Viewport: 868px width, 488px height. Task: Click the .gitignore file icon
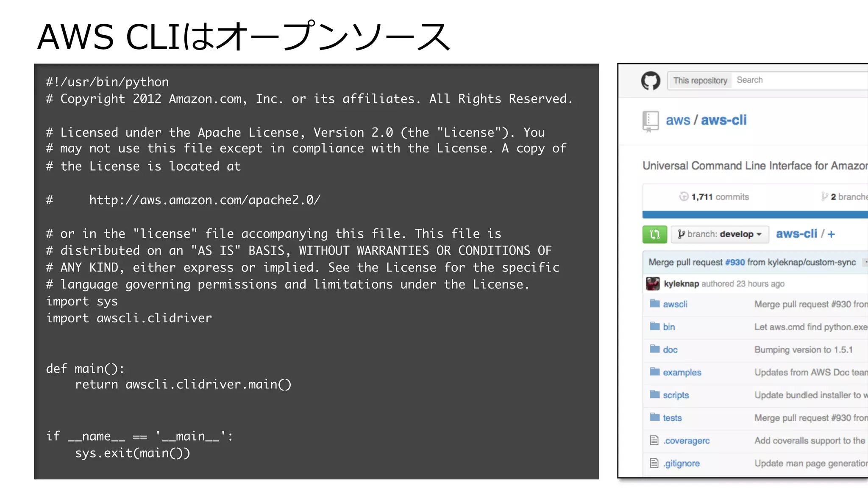(x=654, y=463)
